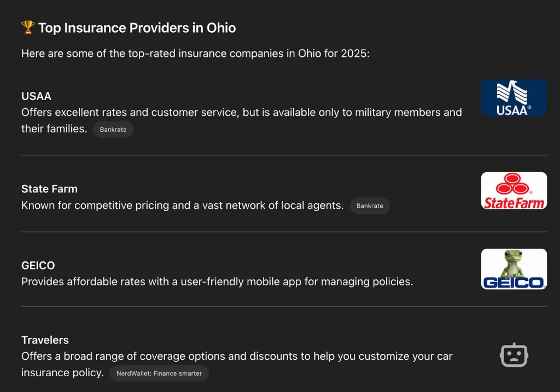
Task: Select the USAA provider title
Action: click(37, 96)
